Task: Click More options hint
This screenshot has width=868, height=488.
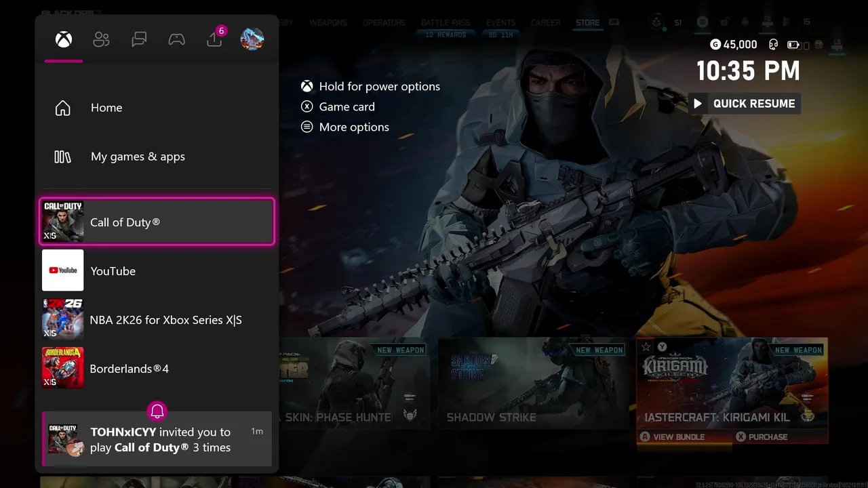Action: click(354, 127)
